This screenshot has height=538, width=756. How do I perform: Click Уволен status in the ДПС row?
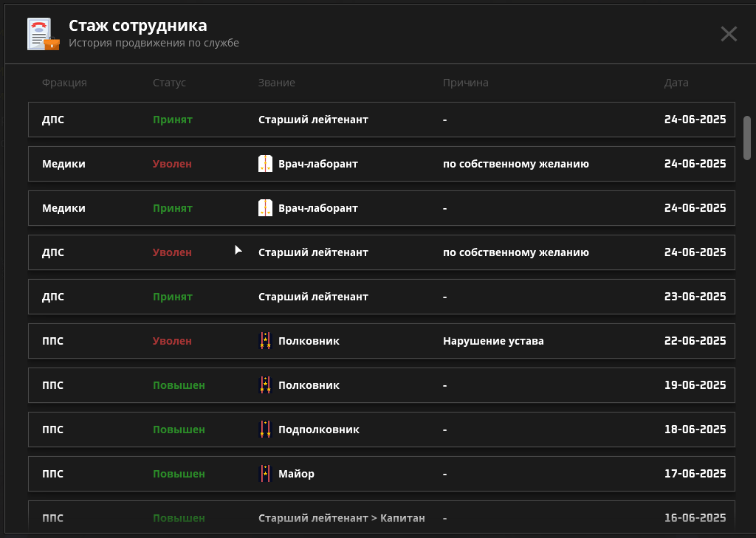[172, 252]
